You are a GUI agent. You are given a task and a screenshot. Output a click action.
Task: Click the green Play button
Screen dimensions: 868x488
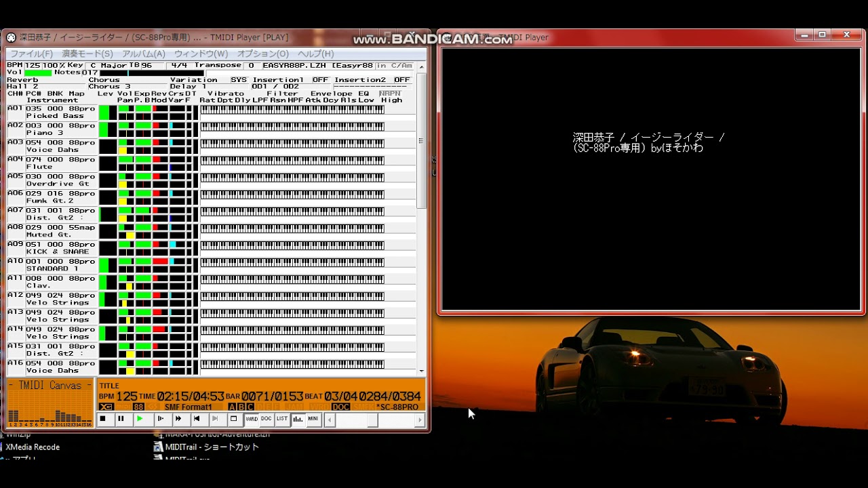pyautogui.click(x=140, y=419)
